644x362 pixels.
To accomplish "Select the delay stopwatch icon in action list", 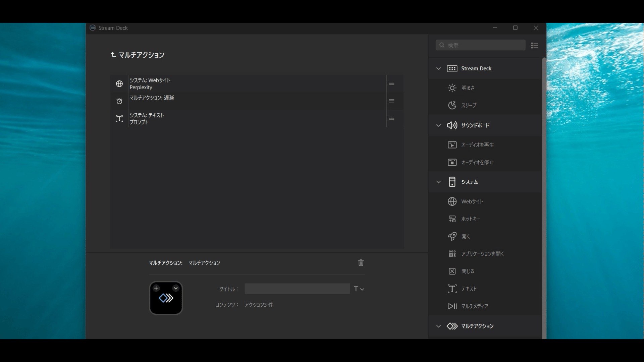I will pos(119,101).
